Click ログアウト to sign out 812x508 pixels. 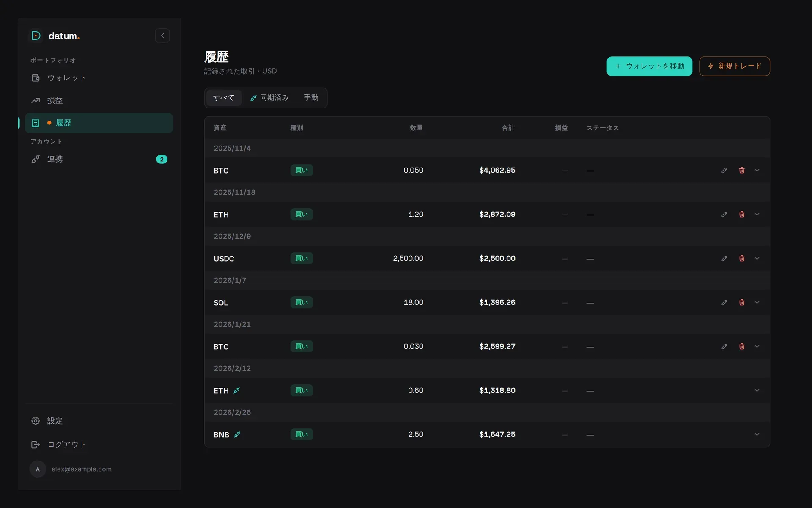pyautogui.click(x=99, y=444)
